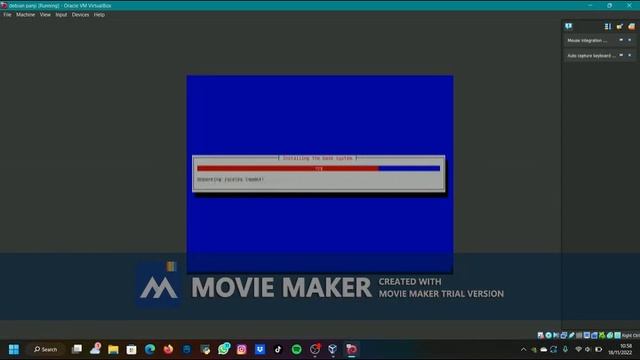Click the microphone tray icon
640x360 pixels.
[565, 349]
